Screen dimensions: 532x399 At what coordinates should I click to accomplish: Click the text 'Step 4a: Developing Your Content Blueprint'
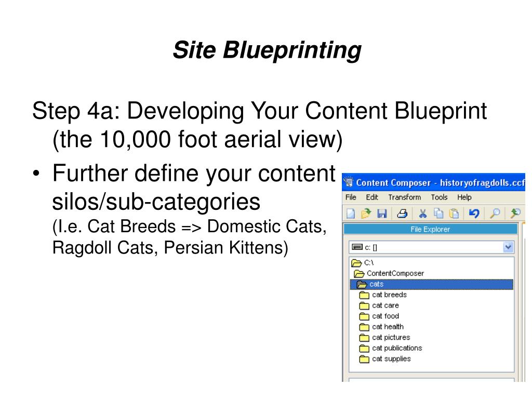(260, 111)
